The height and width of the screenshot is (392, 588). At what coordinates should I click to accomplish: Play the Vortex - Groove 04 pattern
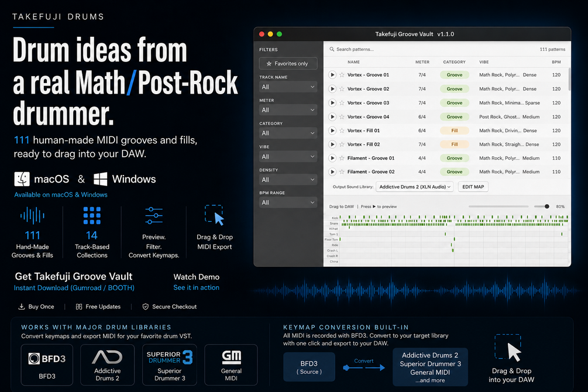[x=332, y=116]
